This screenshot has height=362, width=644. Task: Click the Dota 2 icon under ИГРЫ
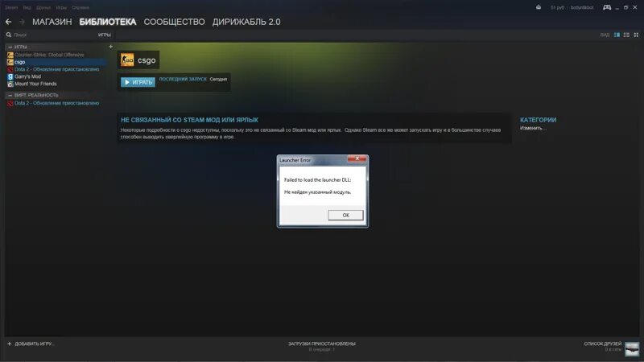[10, 69]
